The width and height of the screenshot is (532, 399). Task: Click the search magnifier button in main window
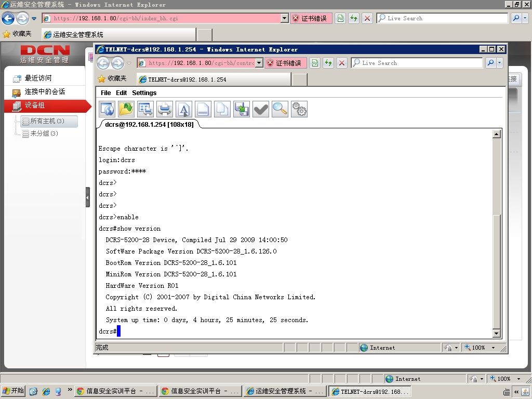pos(516,18)
